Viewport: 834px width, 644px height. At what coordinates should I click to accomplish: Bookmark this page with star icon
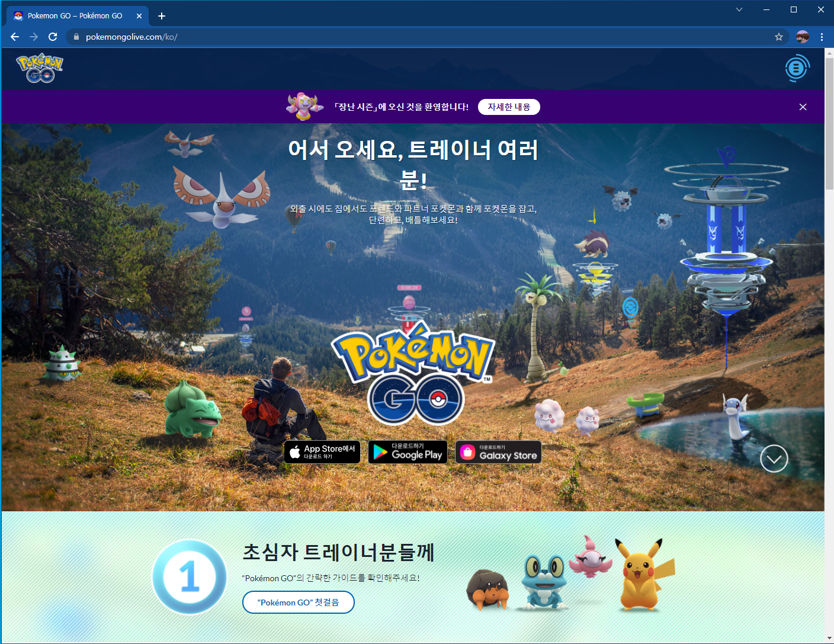(x=779, y=37)
